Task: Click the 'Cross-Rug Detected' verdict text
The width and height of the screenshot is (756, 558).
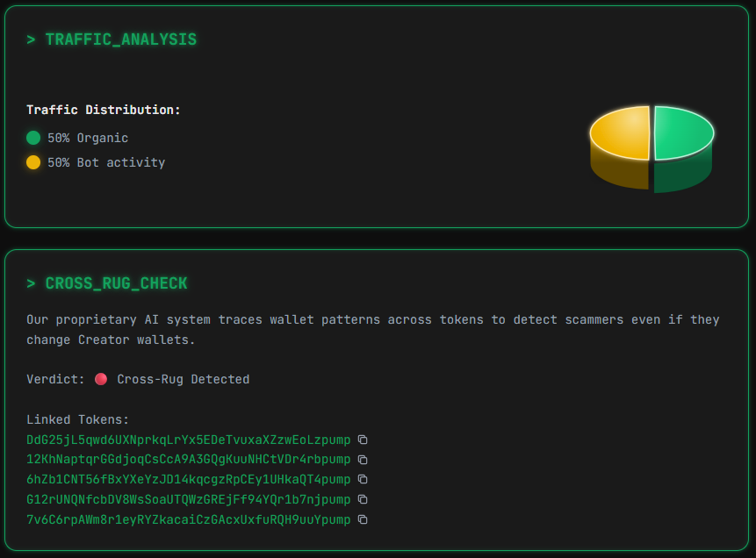Action: tap(184, 380)
